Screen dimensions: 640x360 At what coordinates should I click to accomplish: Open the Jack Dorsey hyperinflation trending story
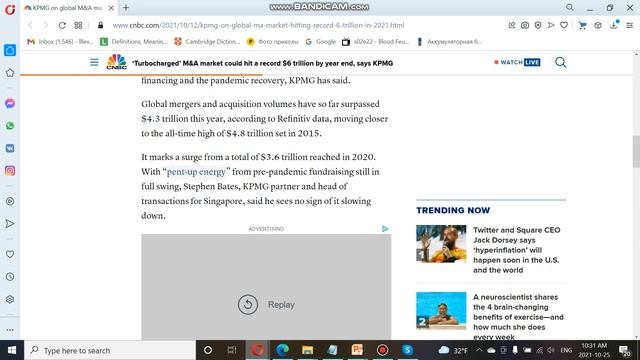(x=516, y=250)
